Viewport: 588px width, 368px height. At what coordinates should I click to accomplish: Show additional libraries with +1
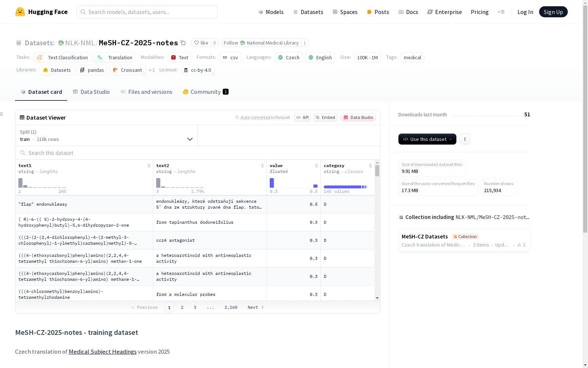pos(152,70)
